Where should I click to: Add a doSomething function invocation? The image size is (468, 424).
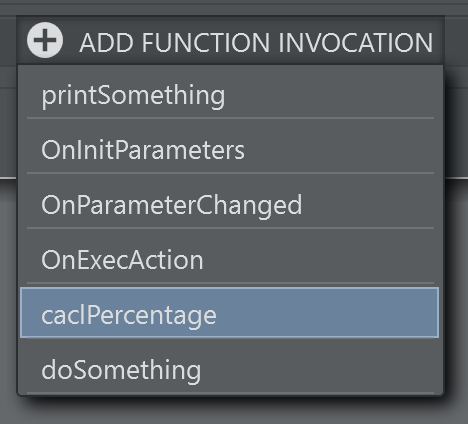pos(230,369)
